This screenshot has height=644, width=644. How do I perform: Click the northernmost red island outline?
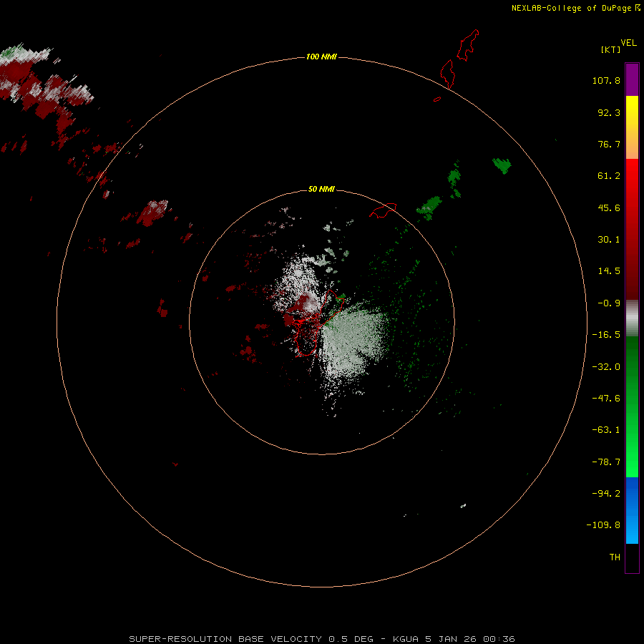coord(468,45)
